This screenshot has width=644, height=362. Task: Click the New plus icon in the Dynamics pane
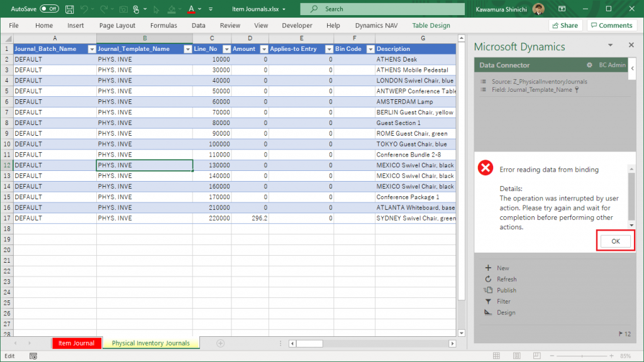click(x=488, y=268)
